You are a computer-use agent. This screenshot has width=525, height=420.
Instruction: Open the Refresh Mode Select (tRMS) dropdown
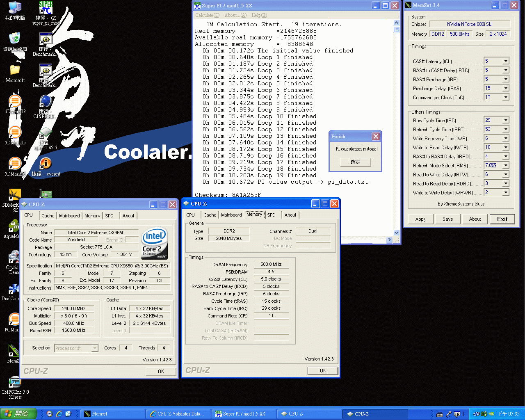(506, 165)
